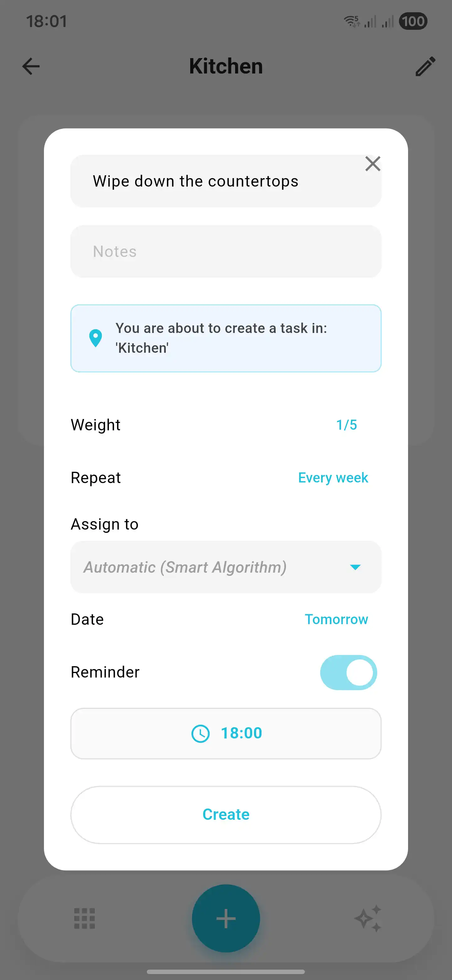Click the Notes input field
This screenshot has height=980, width=452.
point(226,251)
